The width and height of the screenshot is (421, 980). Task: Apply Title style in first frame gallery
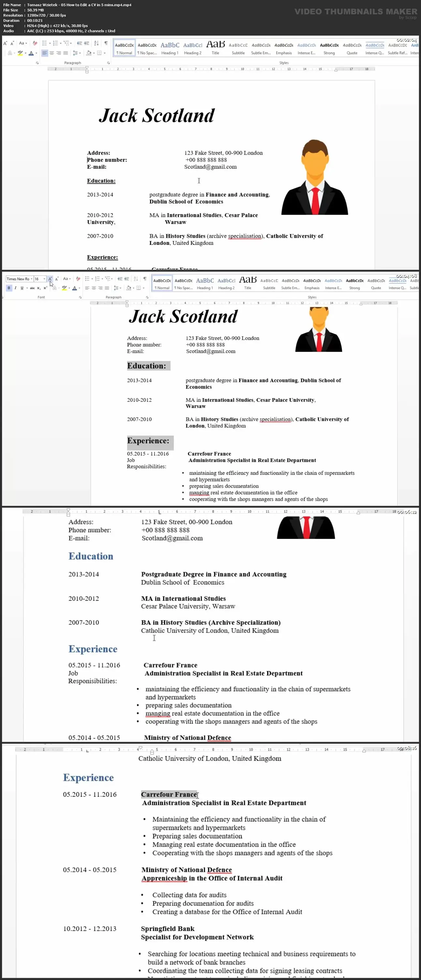[x=215, y=48]
